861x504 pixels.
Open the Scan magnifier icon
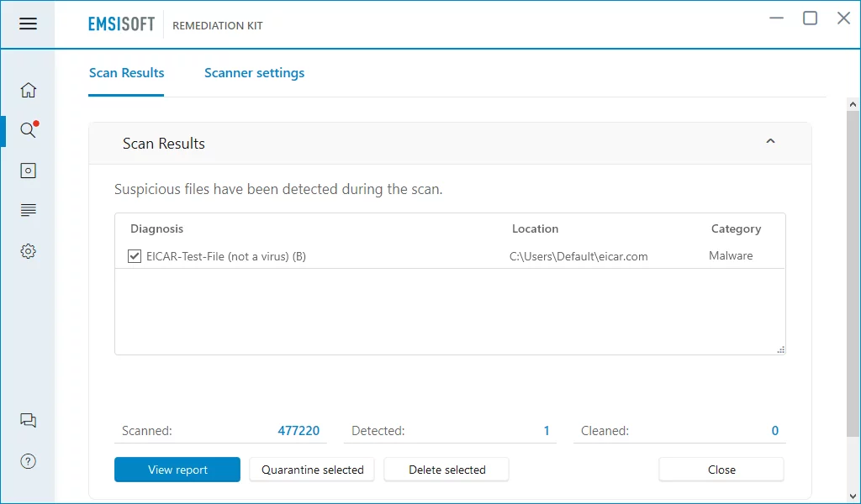[28, 130]
